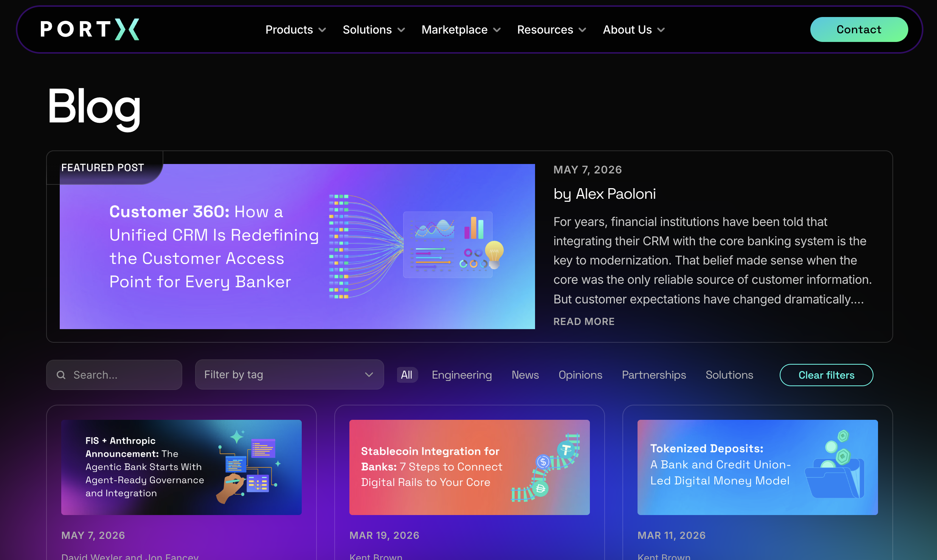Viewport: 937px width, 560px height.
Task: Open the Filter by tag dropdown
Action: (290, 374)
